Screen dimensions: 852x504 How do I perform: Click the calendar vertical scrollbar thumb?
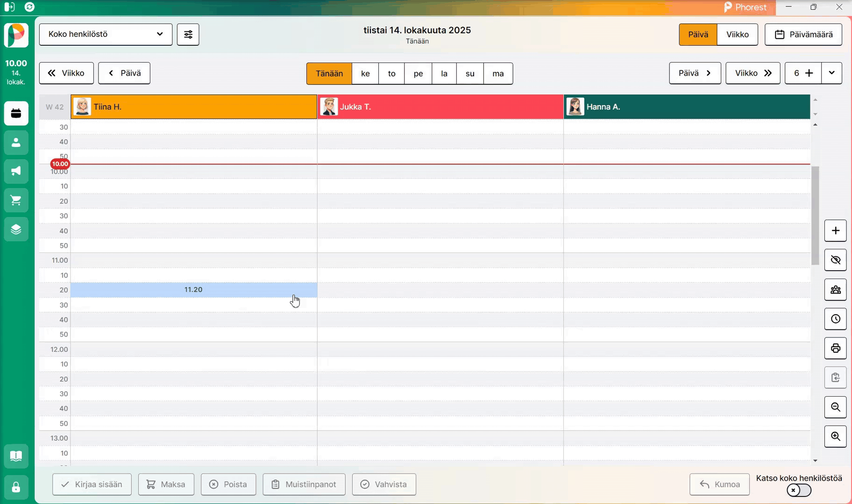[815, 216]
